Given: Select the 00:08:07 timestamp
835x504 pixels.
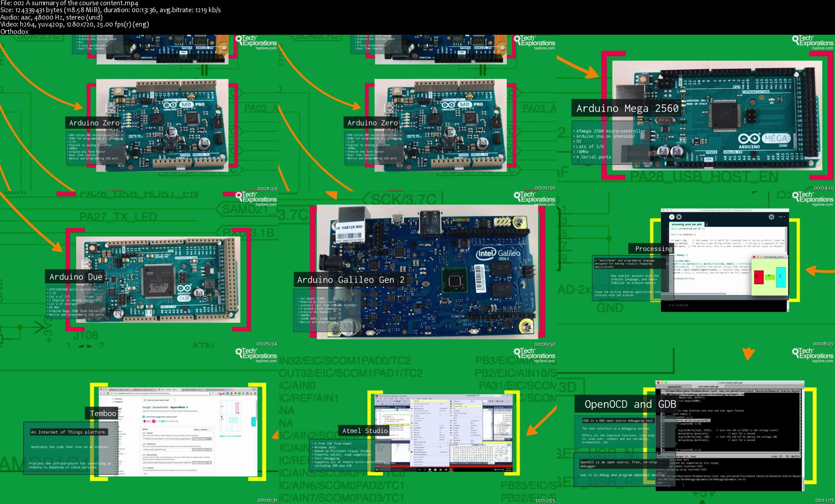Looking at the screenshot, I should pyautogui.click(x=824, y=344).
